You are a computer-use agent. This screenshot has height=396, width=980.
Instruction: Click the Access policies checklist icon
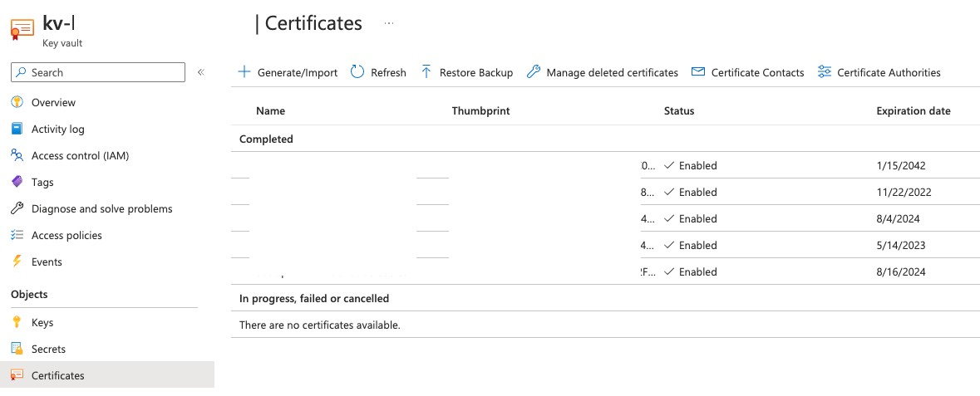[17, 235]
